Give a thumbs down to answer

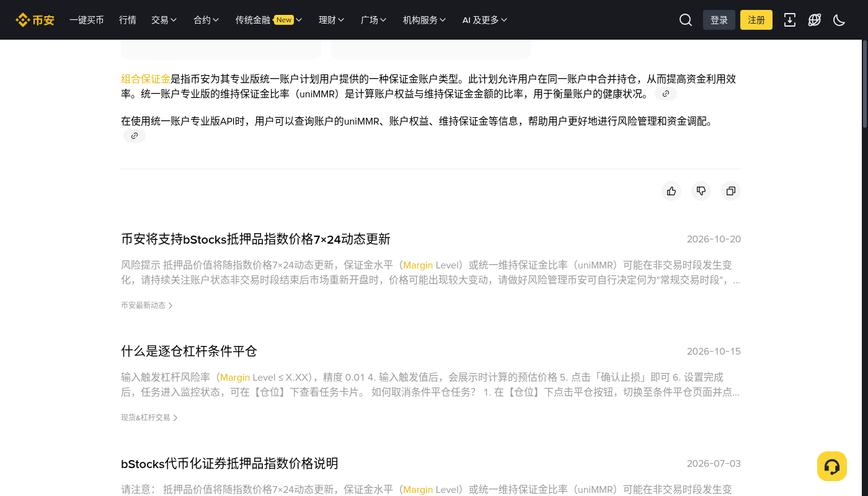point(701,191)
